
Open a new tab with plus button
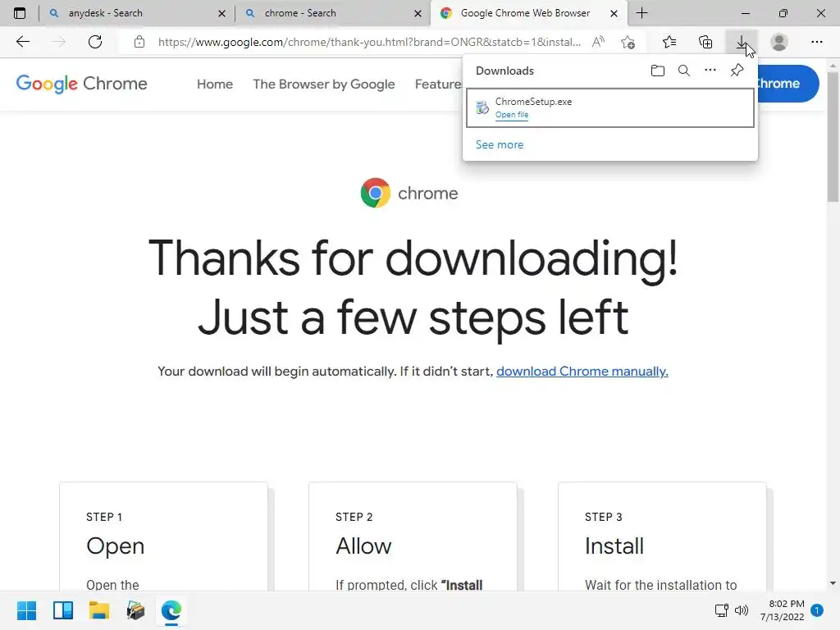click(641, 13)
